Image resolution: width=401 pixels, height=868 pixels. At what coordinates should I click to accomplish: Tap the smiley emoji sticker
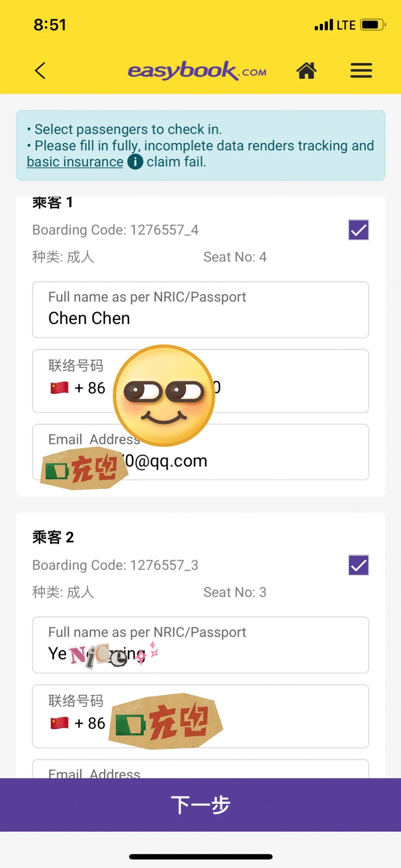coord(164,395)
